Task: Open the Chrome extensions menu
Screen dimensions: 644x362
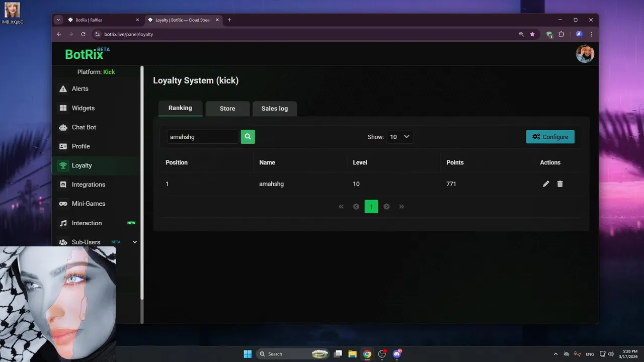Action: [561, 34]
